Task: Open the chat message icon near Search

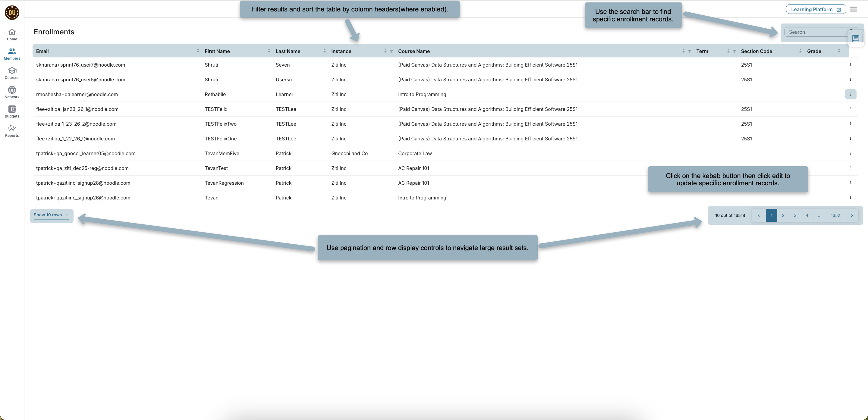Action: click(856, 38)
